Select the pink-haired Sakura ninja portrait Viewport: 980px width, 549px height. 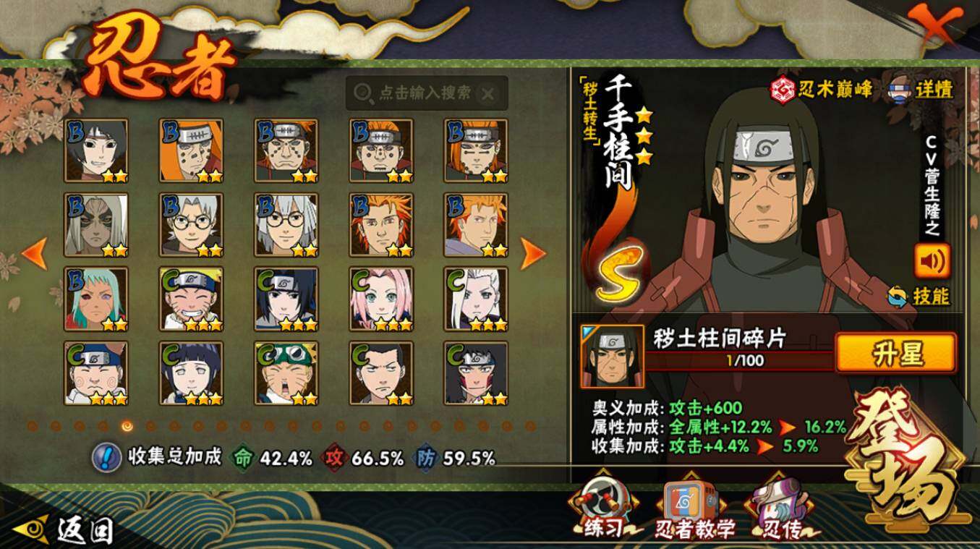pyautogui.click(x=381, y=299)
